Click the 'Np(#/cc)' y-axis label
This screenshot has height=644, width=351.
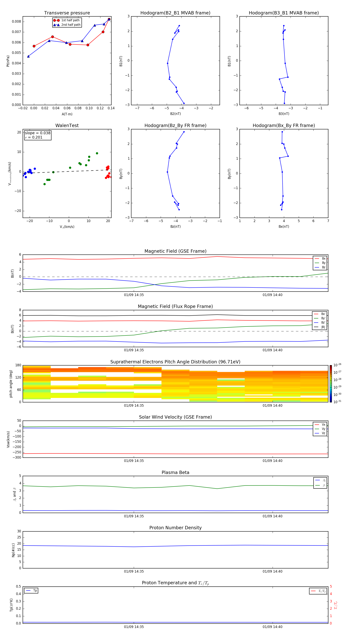[x=13, y=550]
